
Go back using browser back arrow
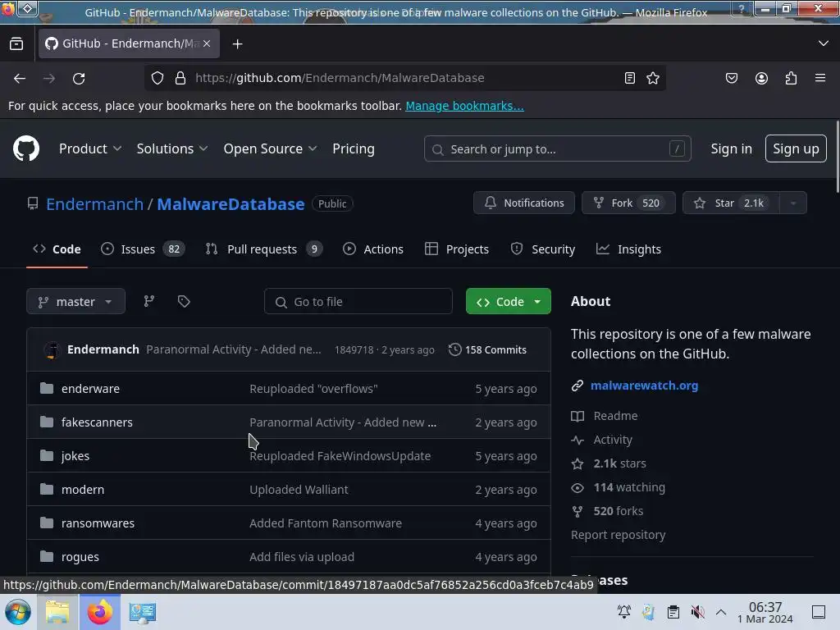point(20,78)
